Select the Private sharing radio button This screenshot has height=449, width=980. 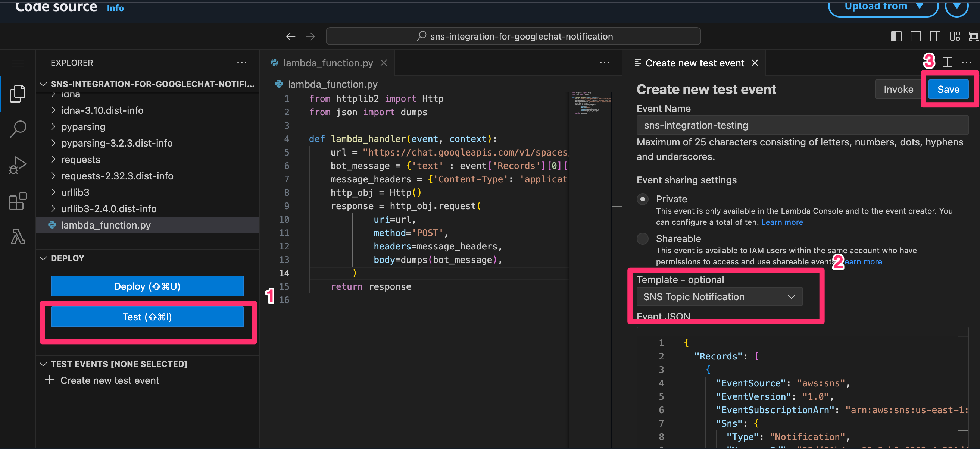tap(643, 199)
